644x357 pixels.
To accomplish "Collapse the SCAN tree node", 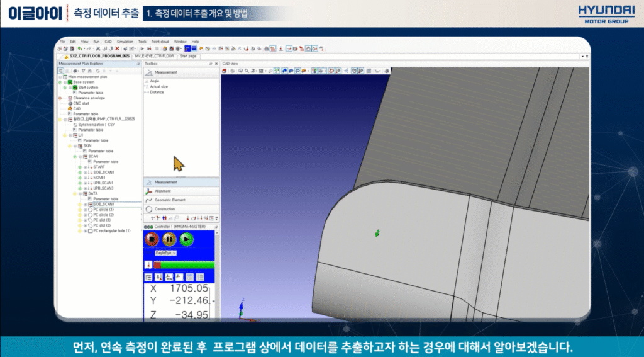I will pos(80,156).
